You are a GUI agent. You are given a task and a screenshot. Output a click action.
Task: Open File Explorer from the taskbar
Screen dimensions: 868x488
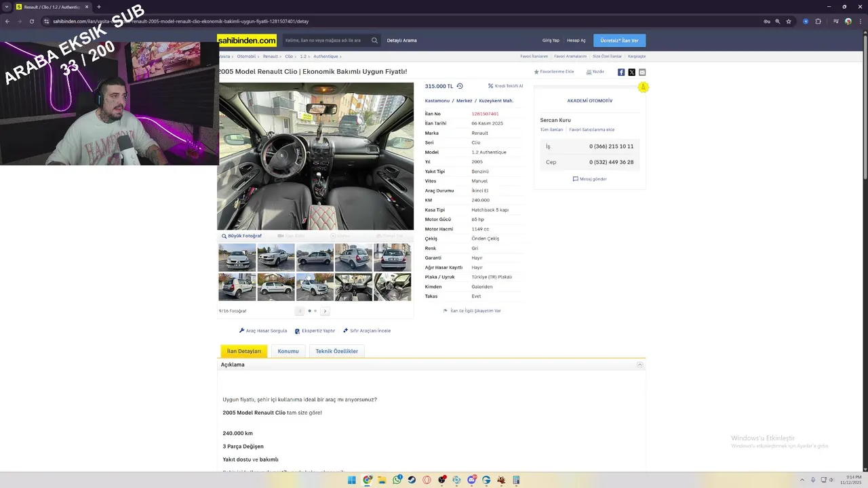(x=382, y=480)
